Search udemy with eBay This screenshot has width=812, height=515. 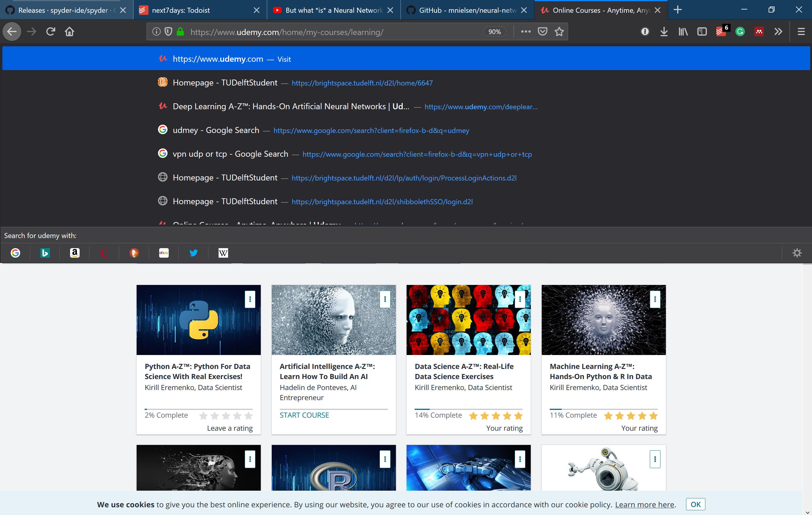pyautogui.click(x=164, y=253)
